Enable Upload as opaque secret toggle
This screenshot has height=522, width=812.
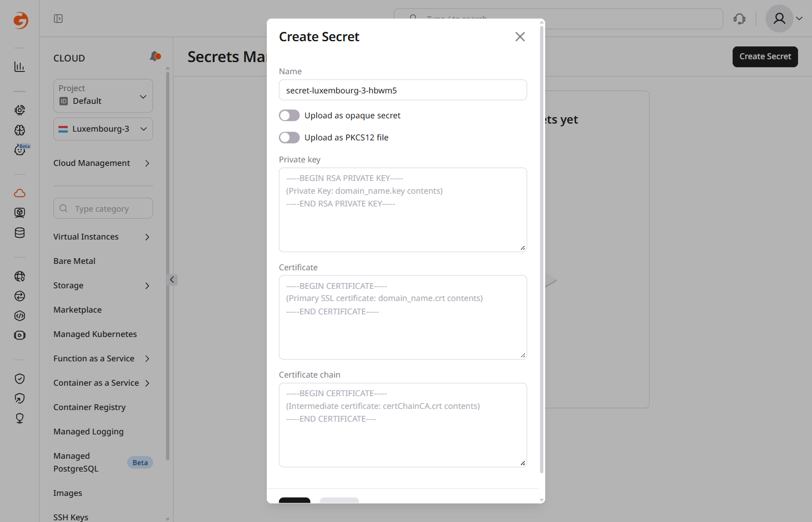point(289,115)
